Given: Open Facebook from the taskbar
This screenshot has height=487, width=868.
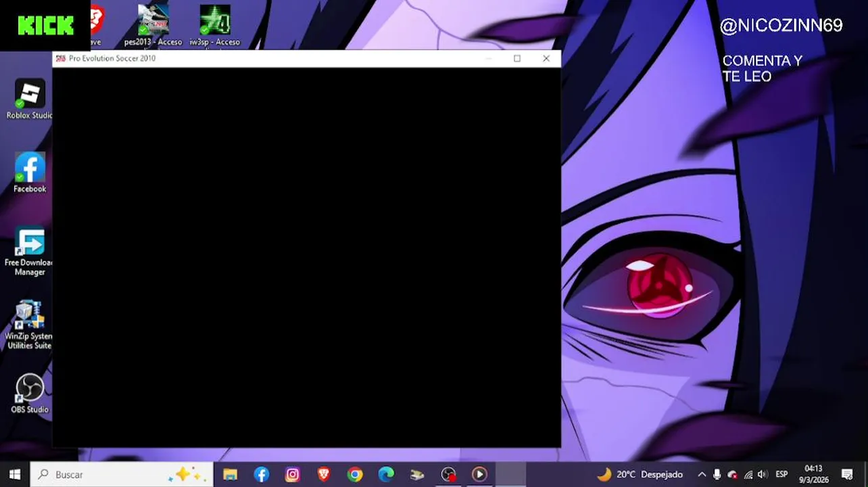Looking at the screenshot, I should click(x=262, y=475).
